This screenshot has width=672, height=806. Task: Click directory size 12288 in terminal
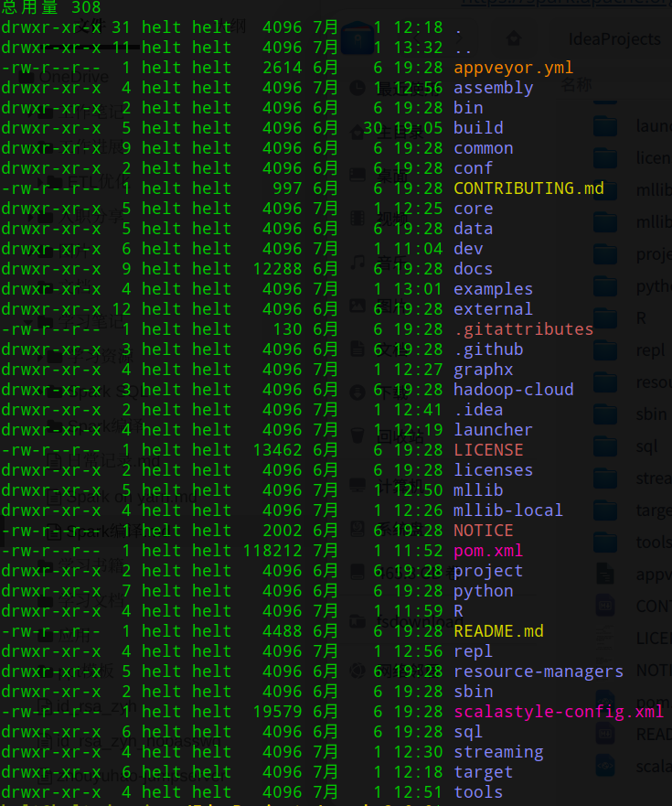[x=277, y=269]
